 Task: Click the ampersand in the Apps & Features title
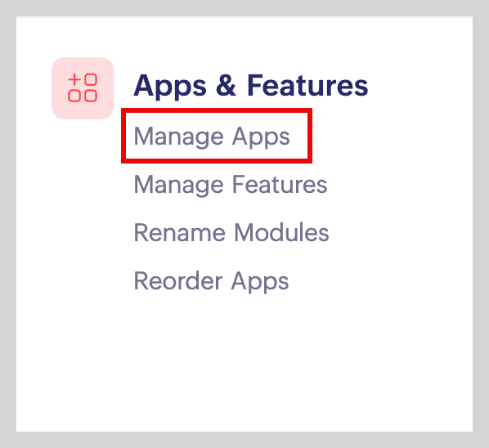226,85
